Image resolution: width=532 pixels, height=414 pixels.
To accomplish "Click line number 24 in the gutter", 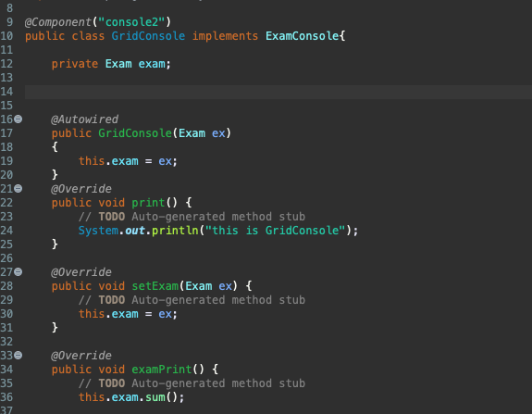I will [x=6, y=231].
